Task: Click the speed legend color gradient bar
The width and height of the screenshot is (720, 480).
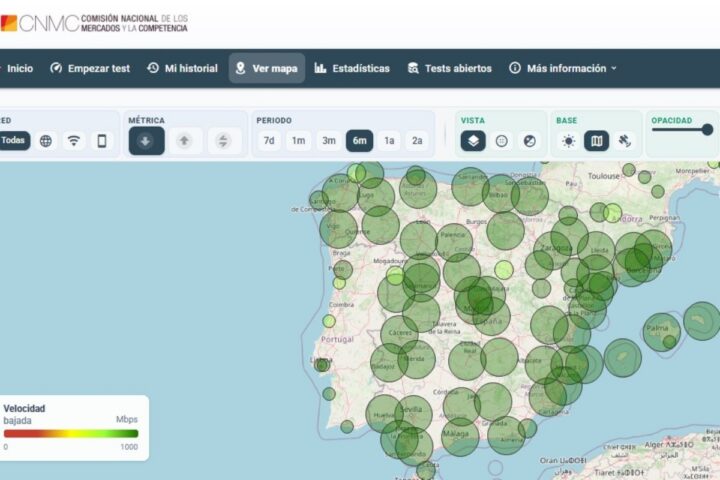Action: (71, 433)
